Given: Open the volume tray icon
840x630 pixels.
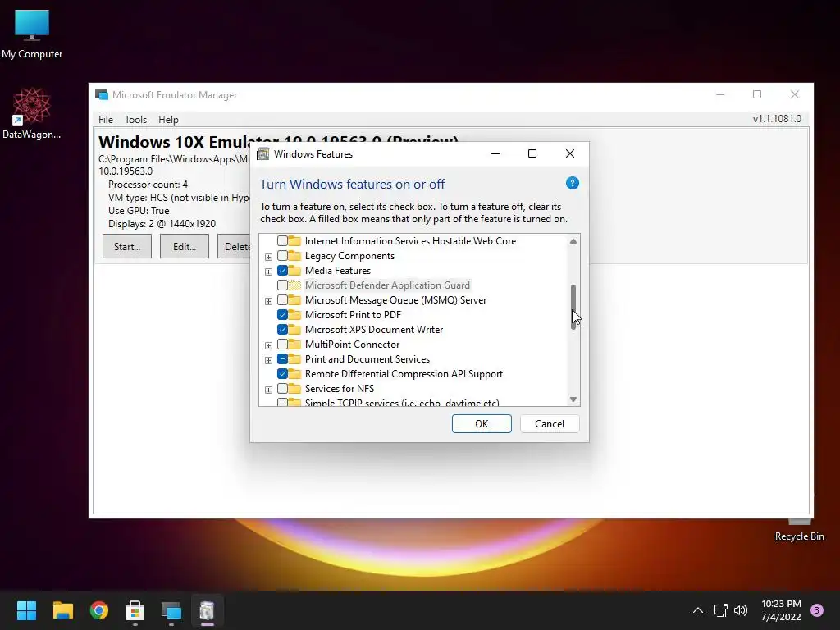Looking at the screenshot, I should coord(741,610).
